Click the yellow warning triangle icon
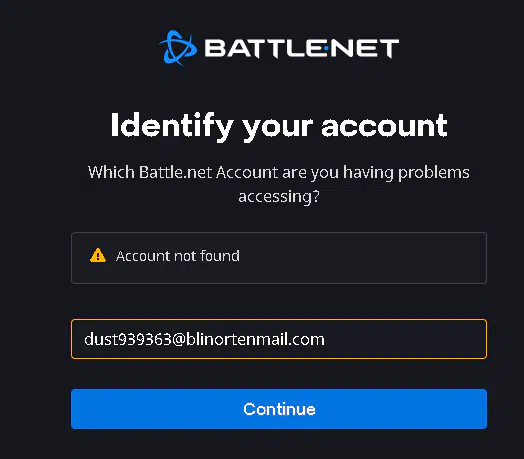This screenshot has width=524, height=459. [98, 255]
